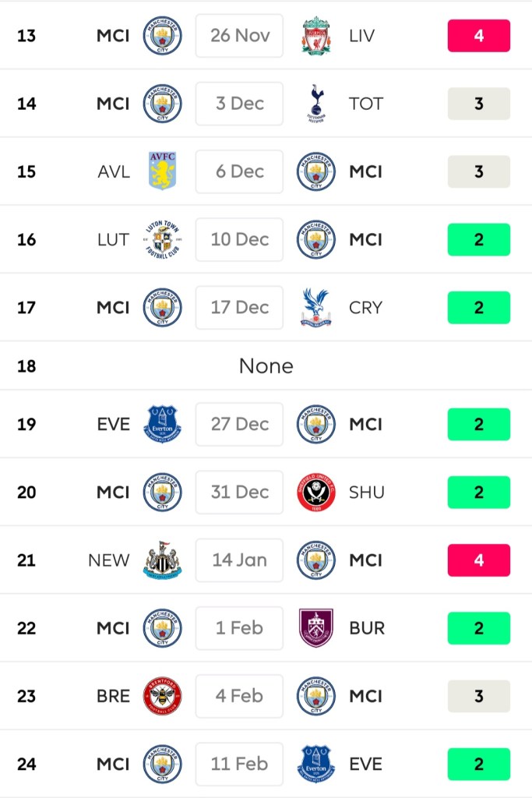This screenshot has width=532, height=798.
Task: Click the Liverpool crest in gameweek 13
Action: pos(316,36)
